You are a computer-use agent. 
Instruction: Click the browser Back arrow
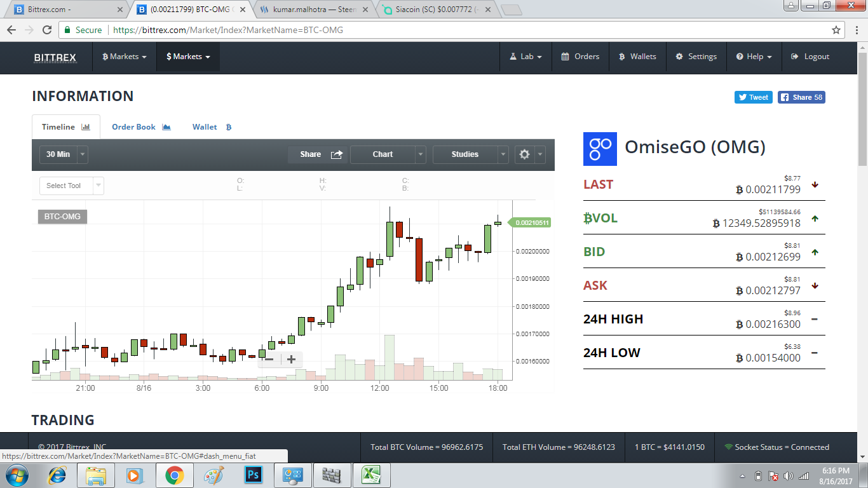pos(11,30)
